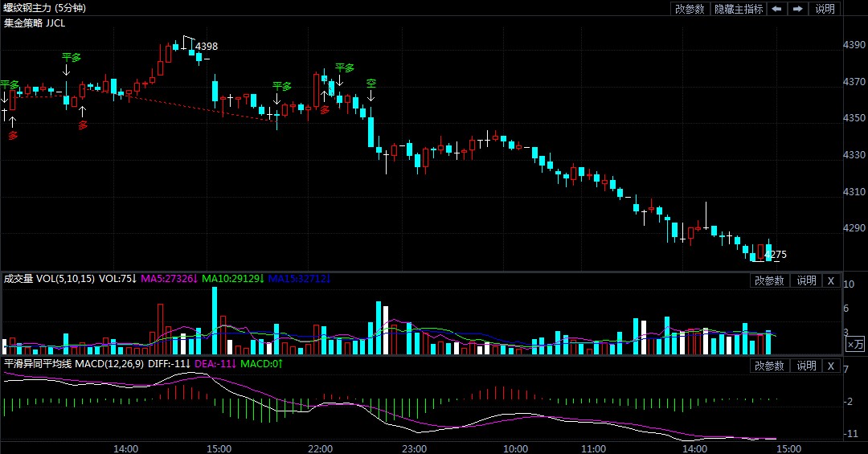This screenshot has height=454, width=868.
Task: Click the 23:00 time axis label
Action: (414, 448)
